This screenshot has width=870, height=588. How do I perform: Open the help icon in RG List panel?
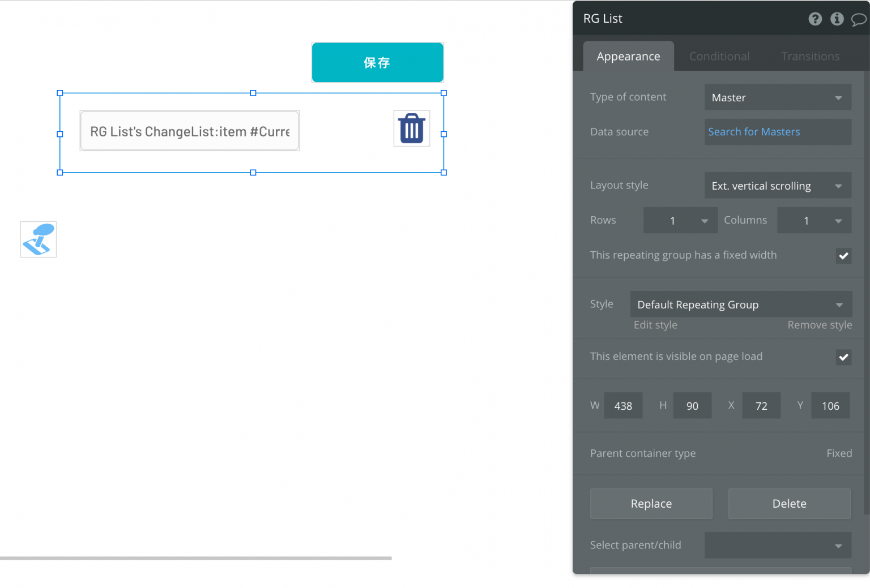pos(815,19)
